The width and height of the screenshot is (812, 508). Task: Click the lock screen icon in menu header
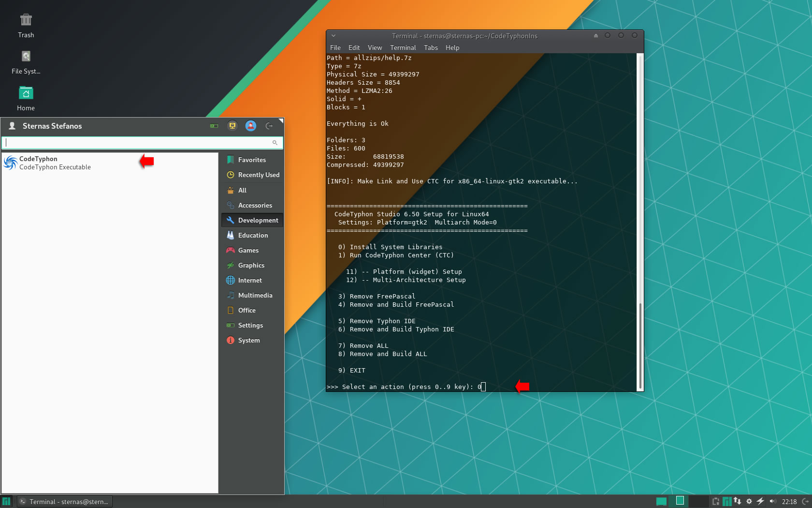click(232, 126)
